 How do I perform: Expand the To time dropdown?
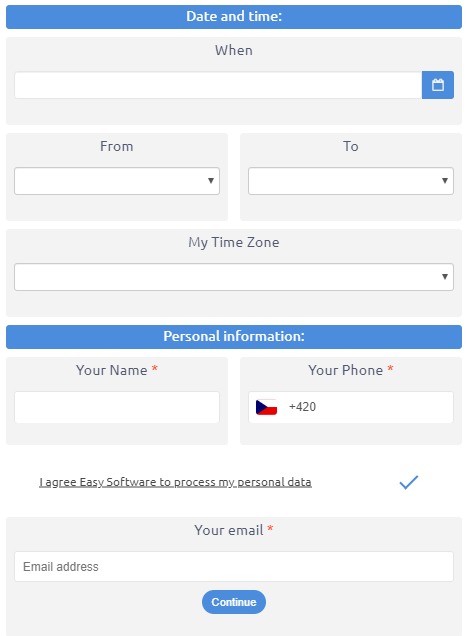point(351,181)
